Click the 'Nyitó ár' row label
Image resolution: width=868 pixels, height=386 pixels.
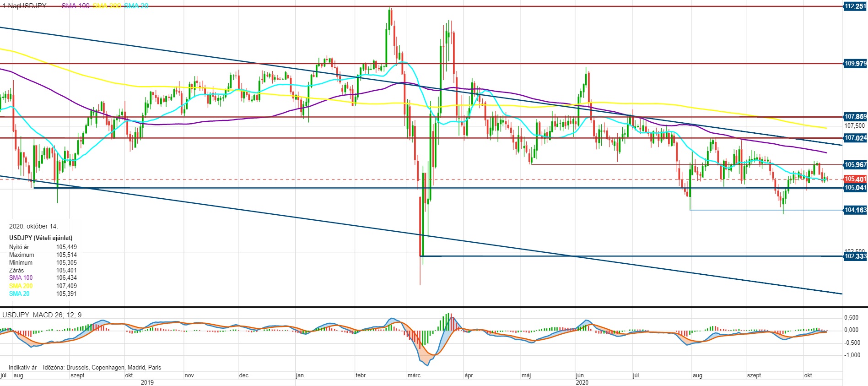click(x=19, y=247)
